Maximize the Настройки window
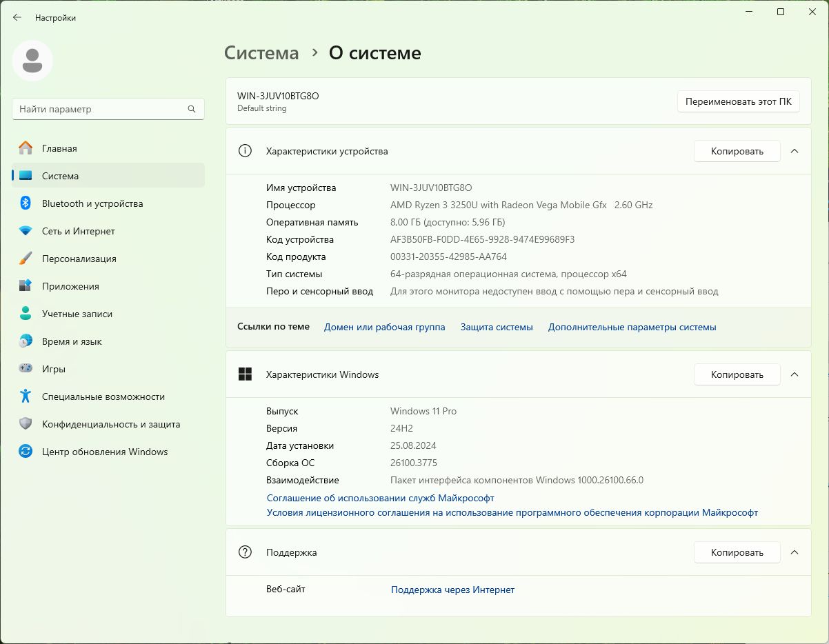The width and height of the screenshot is (829, 644). tap(781, 12)
